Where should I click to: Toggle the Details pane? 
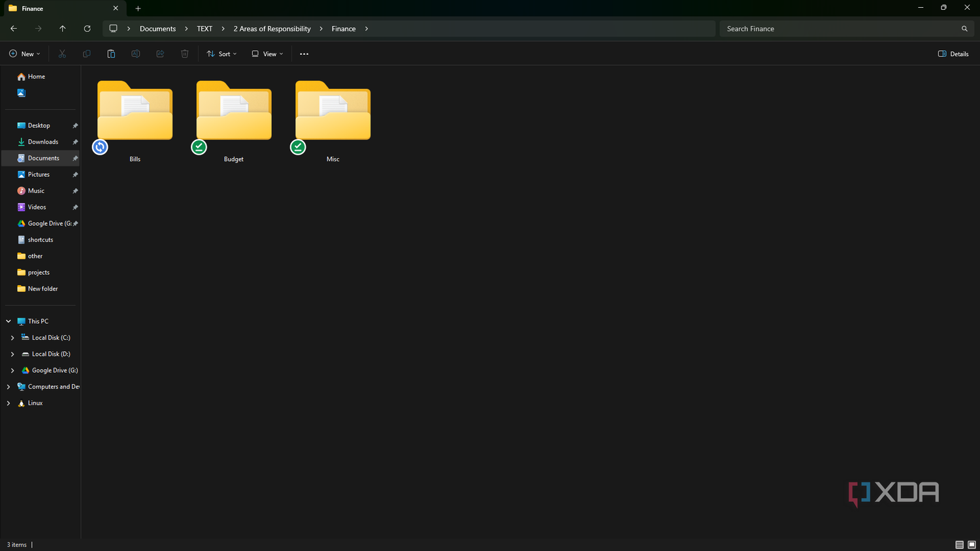coord(953,54)
